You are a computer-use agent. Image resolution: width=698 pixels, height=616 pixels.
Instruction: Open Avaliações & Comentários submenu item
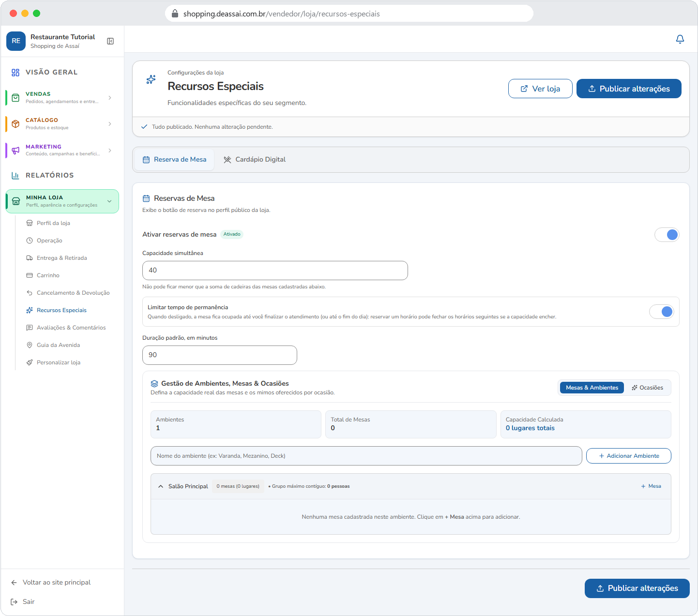pos(71,328)
